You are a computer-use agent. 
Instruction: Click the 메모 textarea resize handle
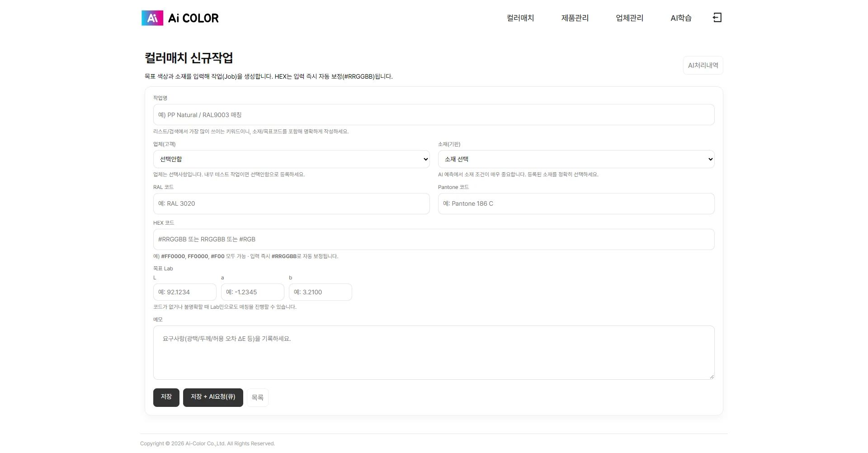(x=712, y=377)
